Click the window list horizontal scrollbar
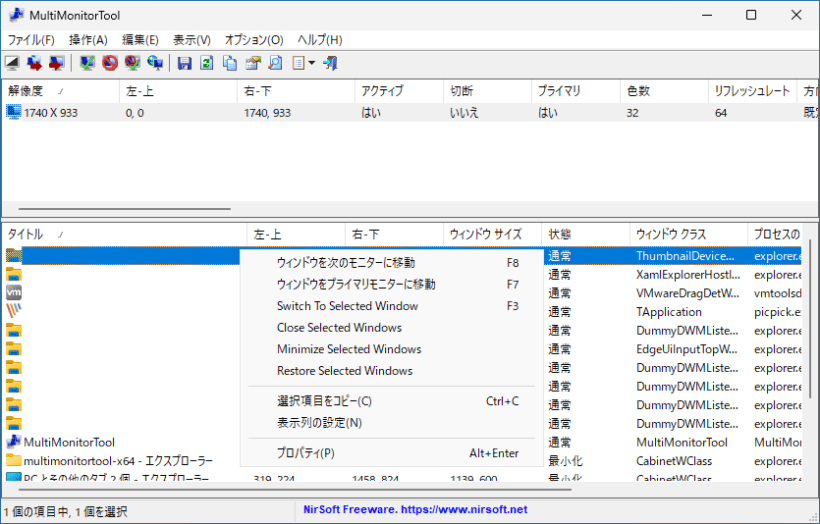Viewport: 820px width, 524px height. (295, 489)
